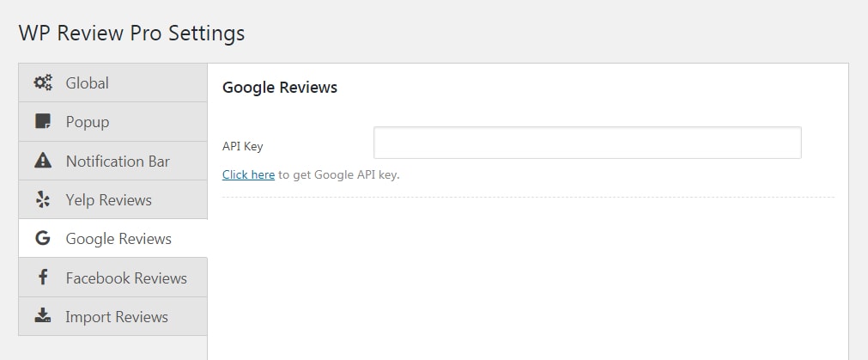
Task: Click the Google Reviews section heading
Action: (280, 88)
